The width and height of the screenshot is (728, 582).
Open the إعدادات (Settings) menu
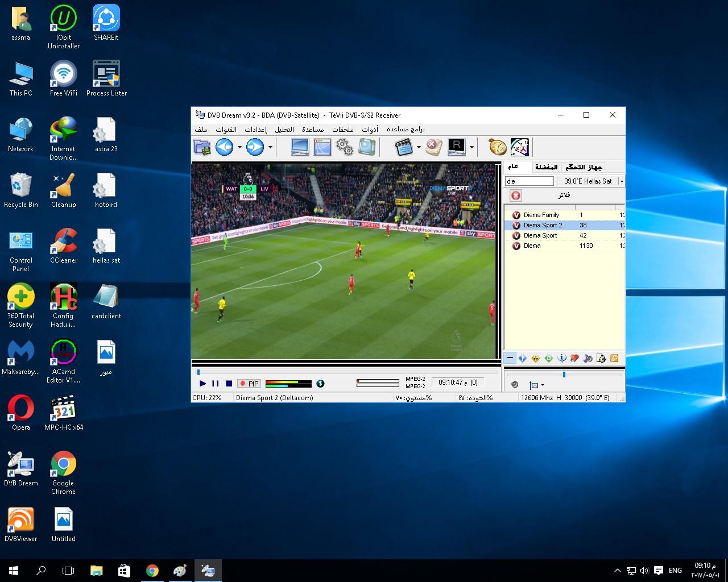(x=255, y=130)
